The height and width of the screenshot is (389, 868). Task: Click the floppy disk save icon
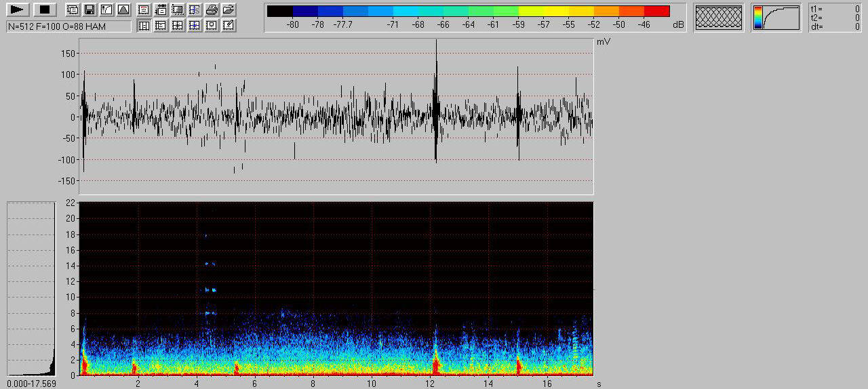pyautogui.click(x=89, y=9)
